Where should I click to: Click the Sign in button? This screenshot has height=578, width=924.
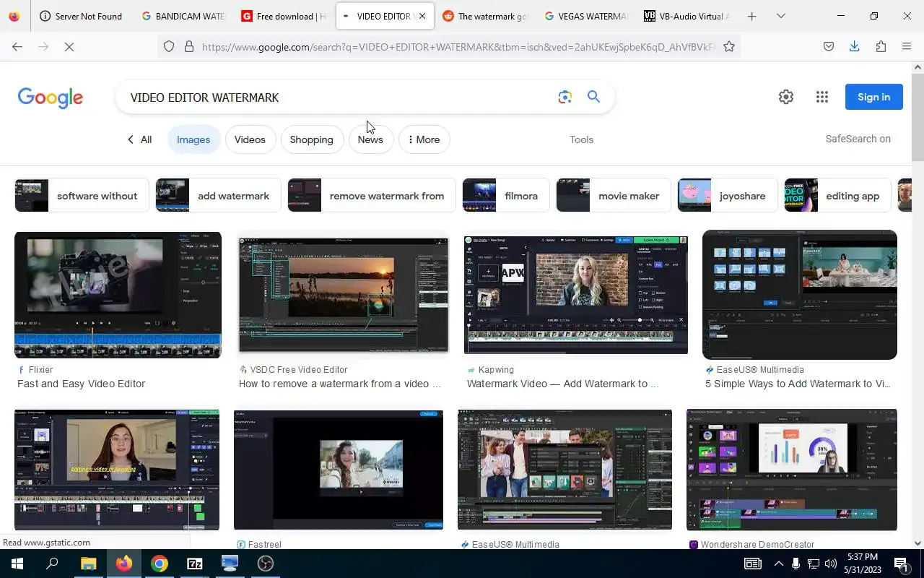point(873,97)
